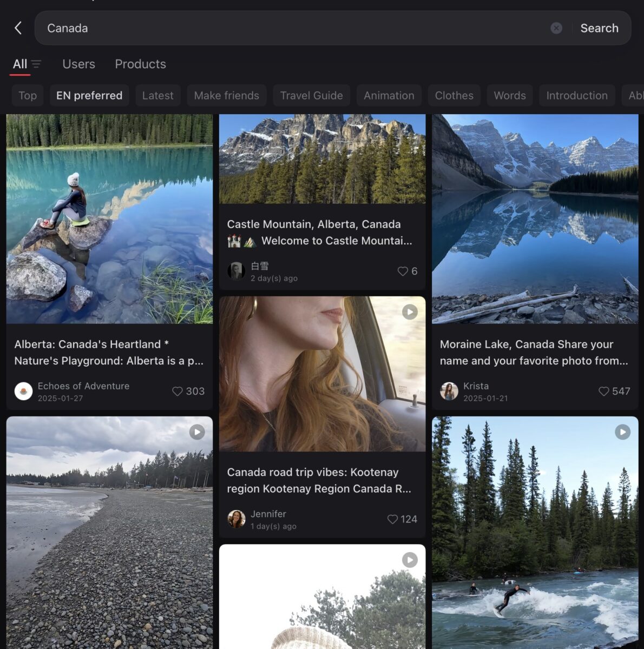This screenshot has width=644, height=649.
Task: Select the Latest filter chip
Action: click(157, 96)
